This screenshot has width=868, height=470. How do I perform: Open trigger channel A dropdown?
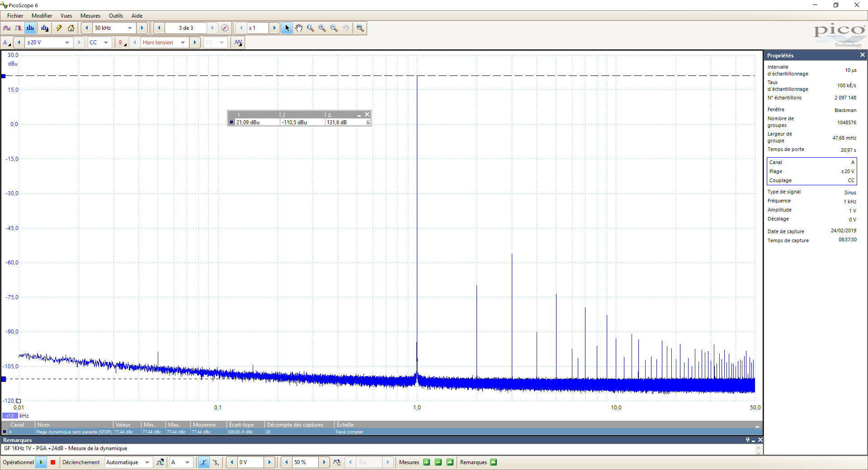click(188, 462)
